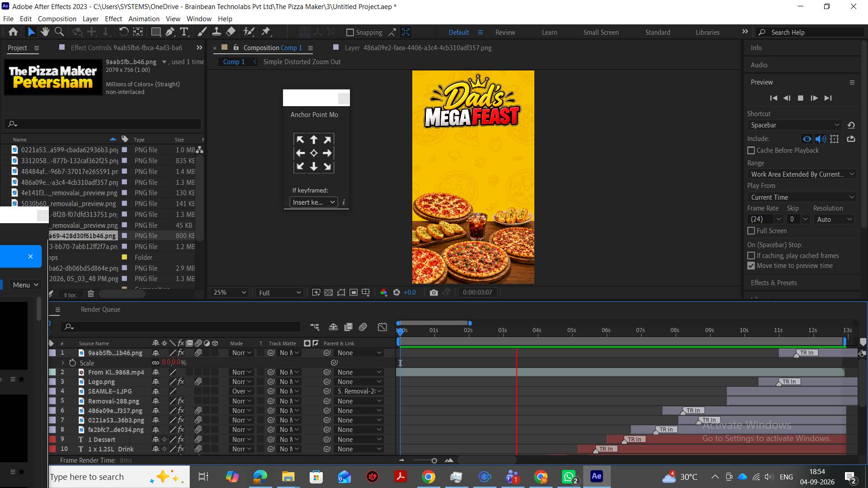Expand the Scale property twirl arrow

click(x=63, y=363)
